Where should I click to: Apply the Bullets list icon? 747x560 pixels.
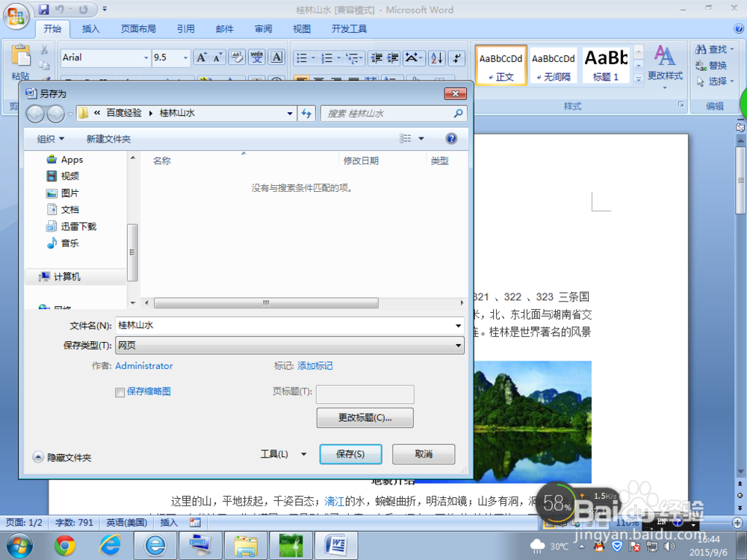302,57
